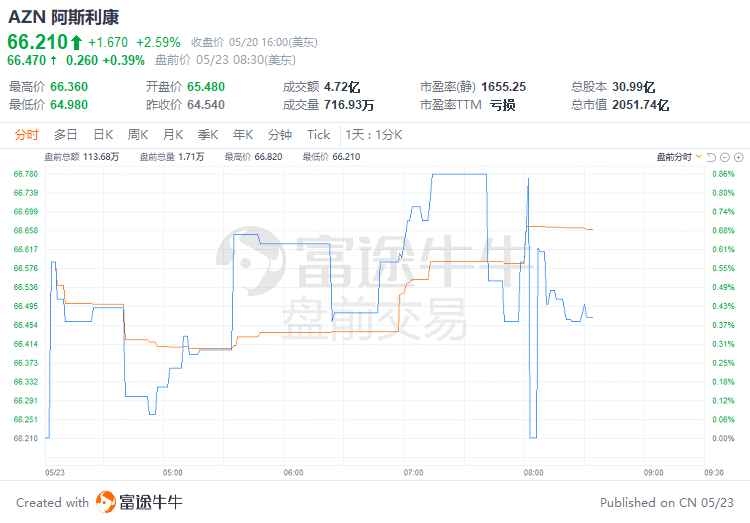
Task: Click the 最低价 64.980 value
Action: tap(69, 104)
